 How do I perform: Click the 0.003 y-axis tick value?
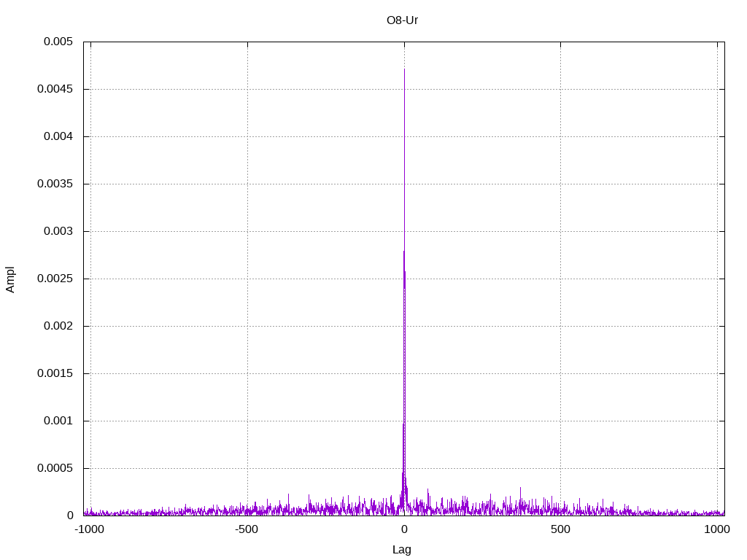click(x=58, y=231)
